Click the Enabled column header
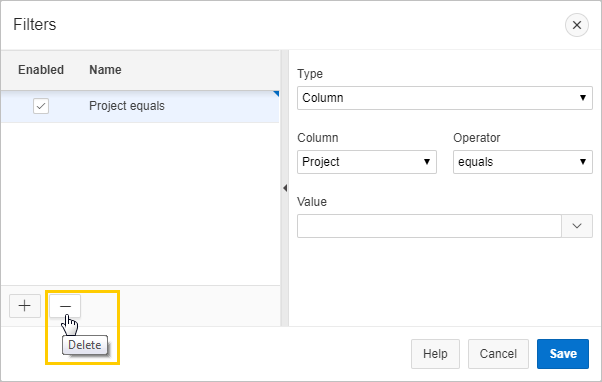This screenshot has height=382, width=602. click(41, 70)
